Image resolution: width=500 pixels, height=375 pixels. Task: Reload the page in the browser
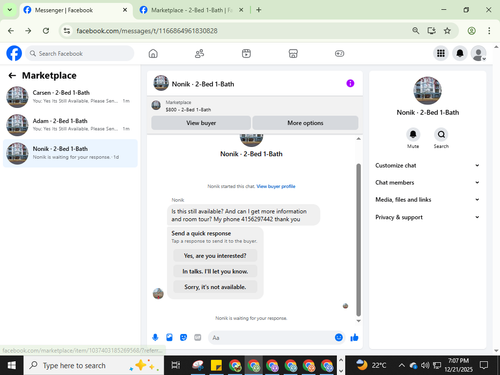46,31
